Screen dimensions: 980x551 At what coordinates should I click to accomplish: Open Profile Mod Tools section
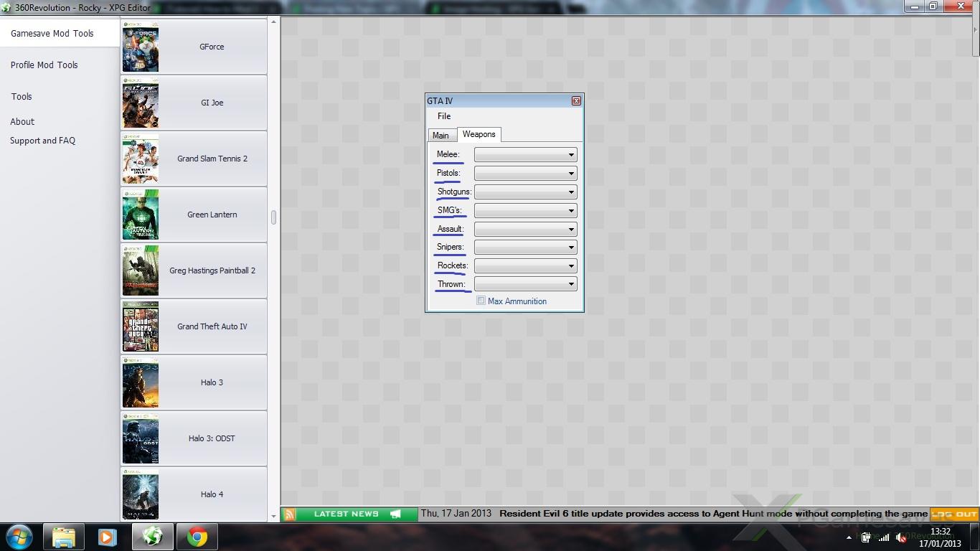click(x=44, y=65)
